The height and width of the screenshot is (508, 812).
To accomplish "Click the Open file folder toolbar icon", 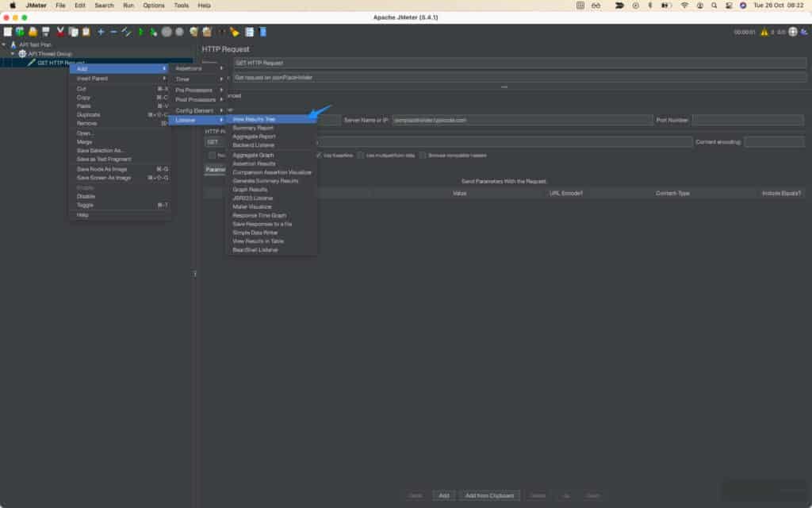I will coord(33,32).
